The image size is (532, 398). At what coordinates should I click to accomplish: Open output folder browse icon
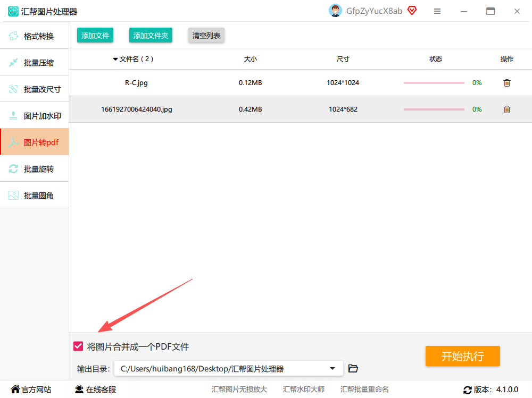tap(353, 368)
